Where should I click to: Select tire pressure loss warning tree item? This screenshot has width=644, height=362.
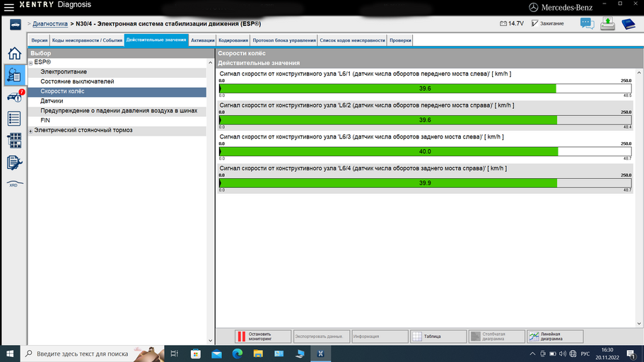click(117, 111)
